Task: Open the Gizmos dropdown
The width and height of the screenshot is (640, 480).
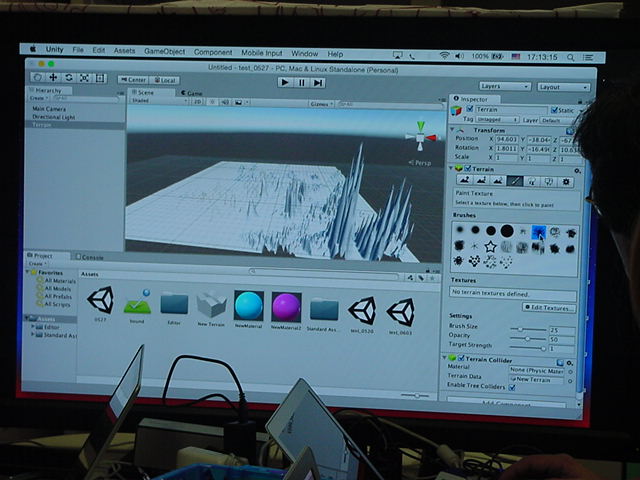Action: [x=321, y=104]
